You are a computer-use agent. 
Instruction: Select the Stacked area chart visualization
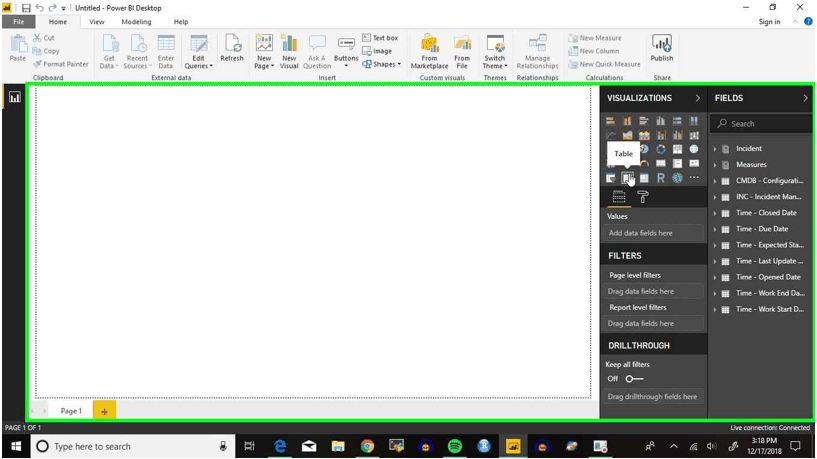click(644, 135)
